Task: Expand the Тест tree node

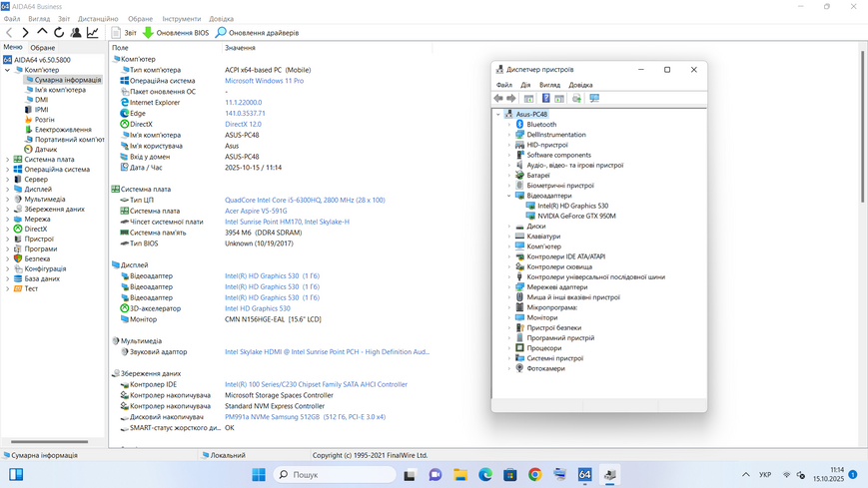Action: tap(7, 288)
